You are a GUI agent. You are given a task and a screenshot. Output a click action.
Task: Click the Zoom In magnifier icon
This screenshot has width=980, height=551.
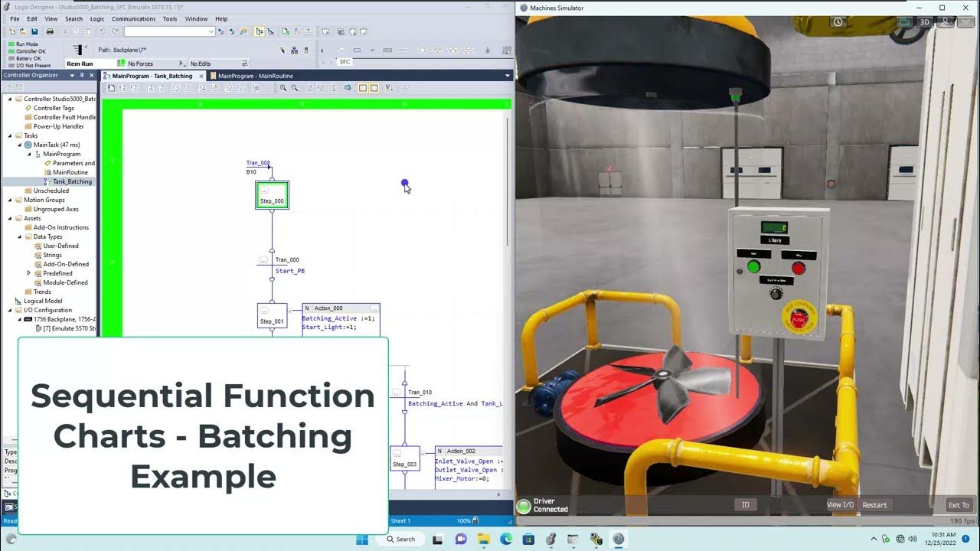click(x=283, y=88)
